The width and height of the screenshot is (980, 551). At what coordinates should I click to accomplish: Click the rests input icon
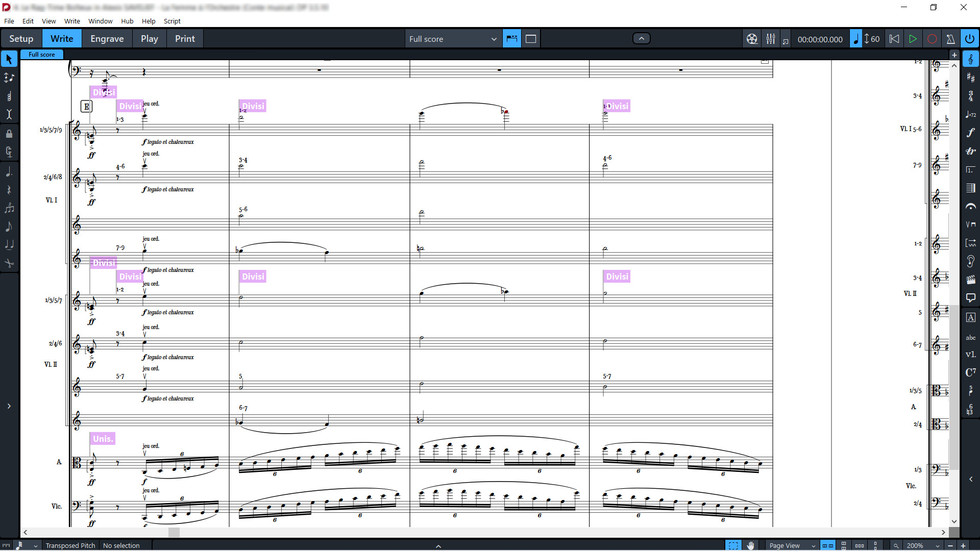(x=9, y=190)
